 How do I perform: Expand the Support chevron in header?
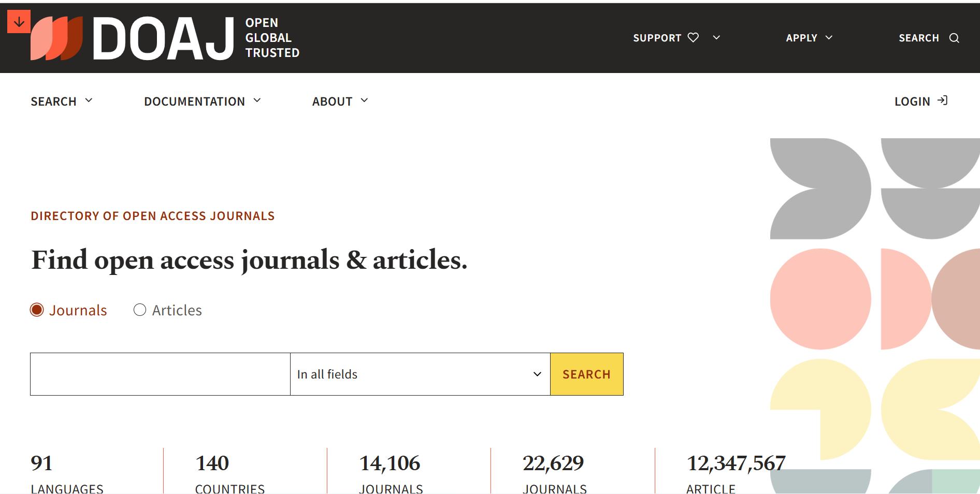[716, 37]
